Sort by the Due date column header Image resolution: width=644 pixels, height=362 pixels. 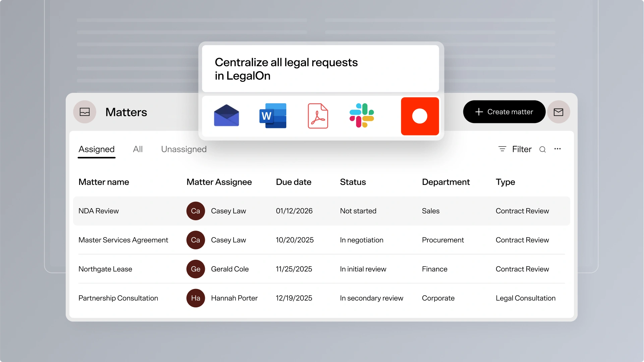point(293,182)
